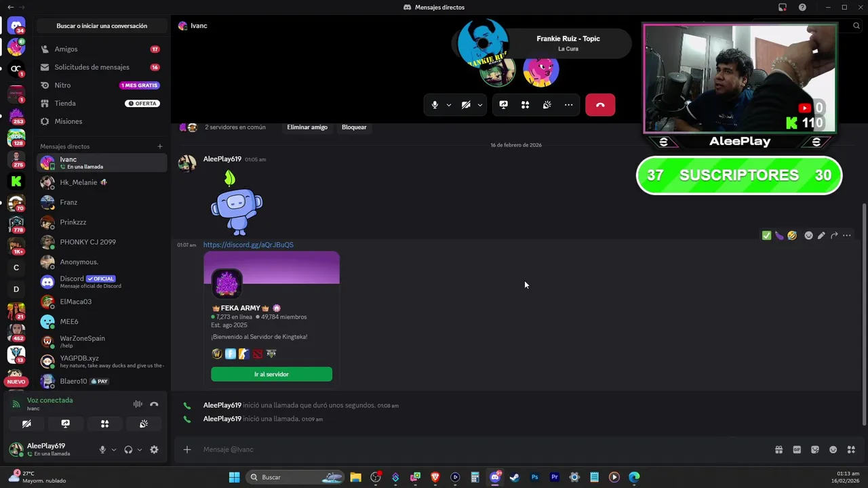Open Prinkzzz conversation
The height and width of the screenshot is (488, 868).
102,222
